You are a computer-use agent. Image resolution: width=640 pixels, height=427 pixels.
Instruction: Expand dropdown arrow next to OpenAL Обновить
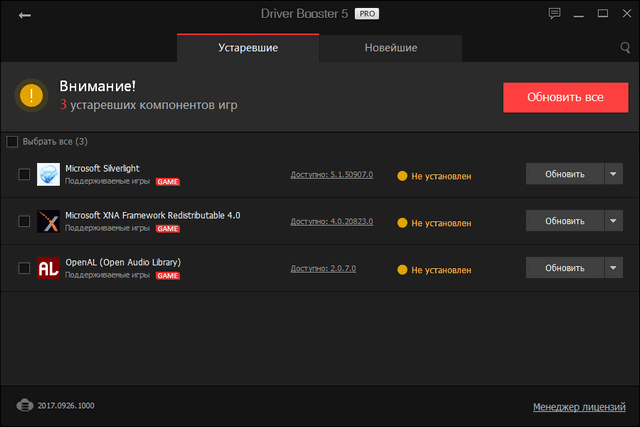click(613, 268)
